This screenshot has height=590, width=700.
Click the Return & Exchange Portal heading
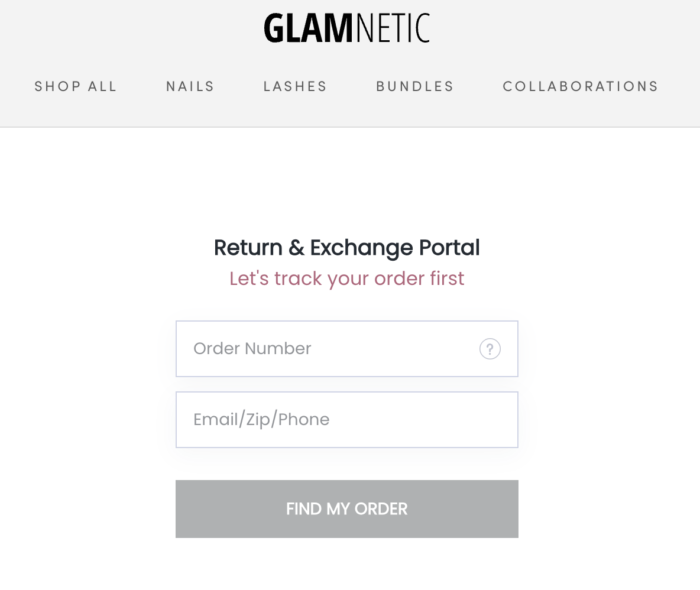point(346,248)
